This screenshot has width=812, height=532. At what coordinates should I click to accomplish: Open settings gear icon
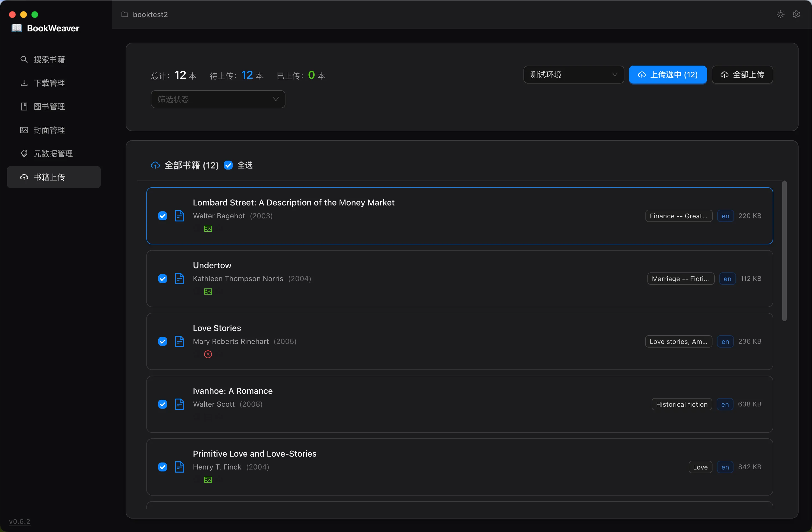click(796, 14)
